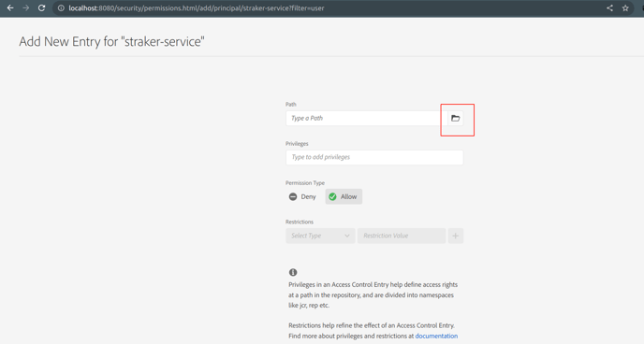
Task: Click the browser address bar URL
Action: [x=197, y=7]
